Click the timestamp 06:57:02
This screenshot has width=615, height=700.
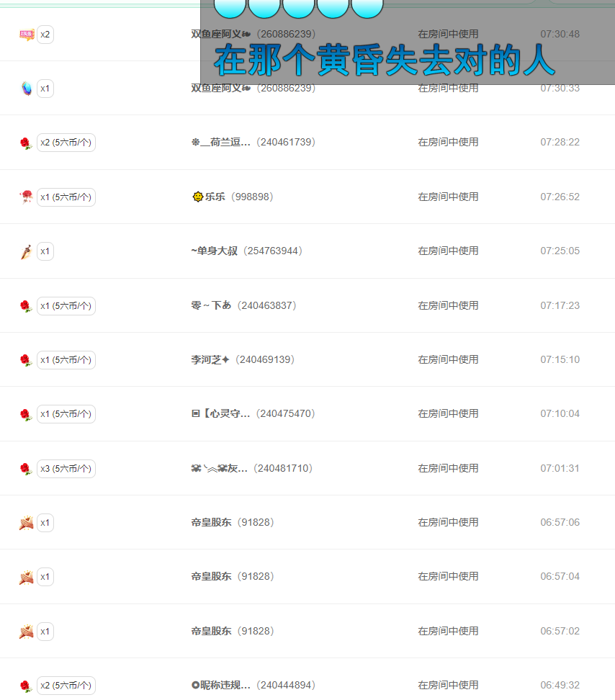(560, 632)
